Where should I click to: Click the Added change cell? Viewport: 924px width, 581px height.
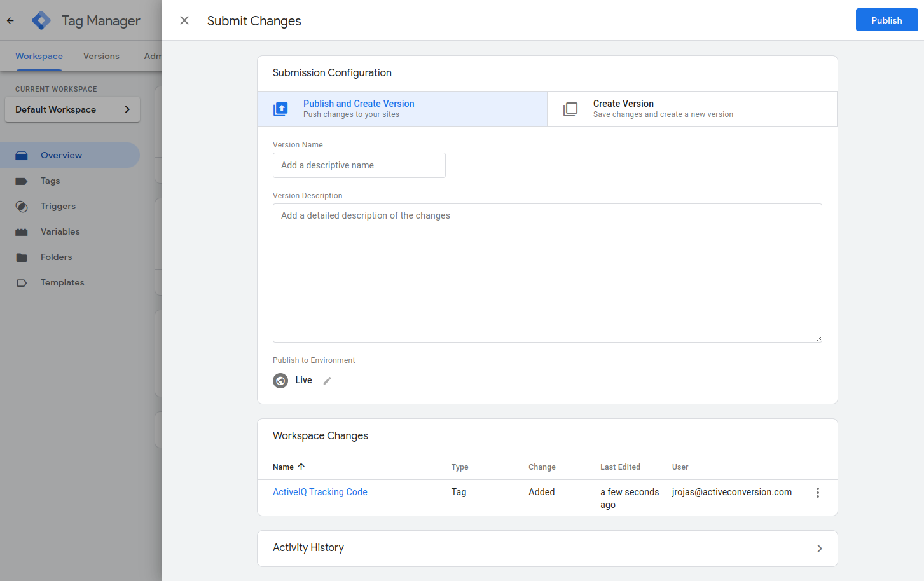[x=541, y=492]
